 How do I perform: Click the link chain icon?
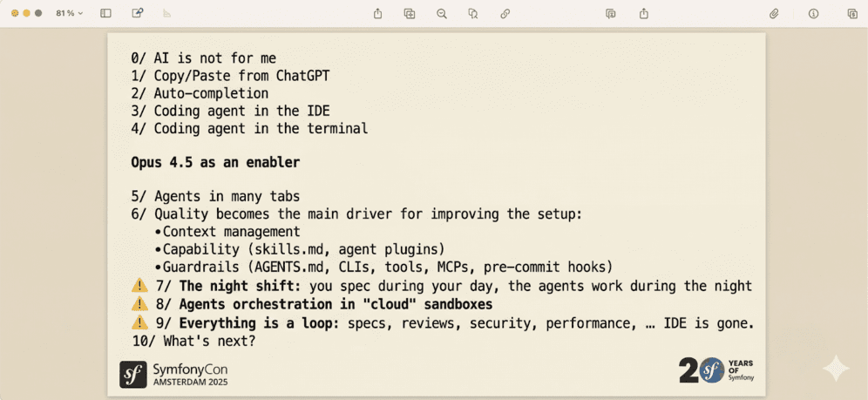[505, 14]
